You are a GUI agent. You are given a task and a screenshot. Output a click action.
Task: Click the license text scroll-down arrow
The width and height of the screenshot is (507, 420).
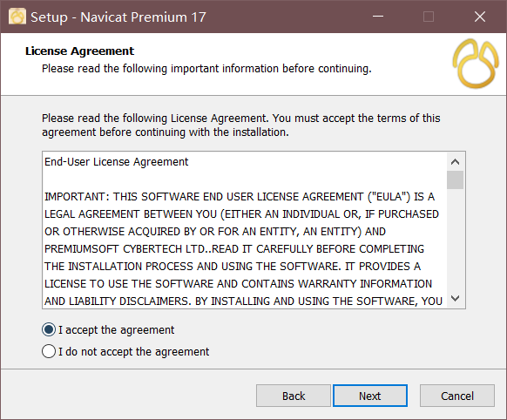point(456,298)
